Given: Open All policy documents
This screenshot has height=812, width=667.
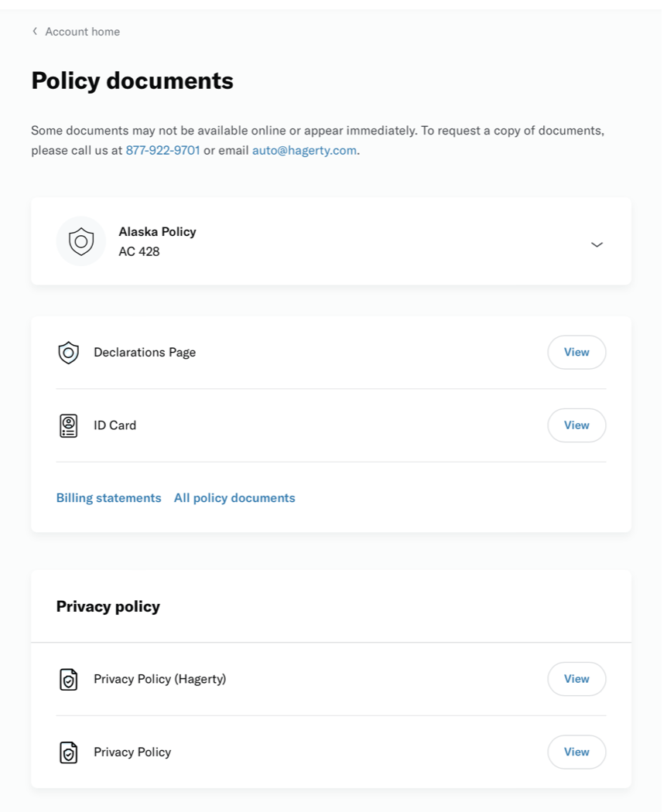Looking at the screenshot, I should tap(234, 497).
